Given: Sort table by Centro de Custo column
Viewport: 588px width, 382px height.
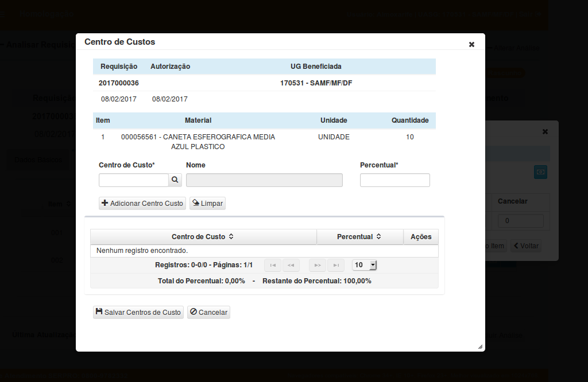Looking at the screenshot, I should 203,237.
